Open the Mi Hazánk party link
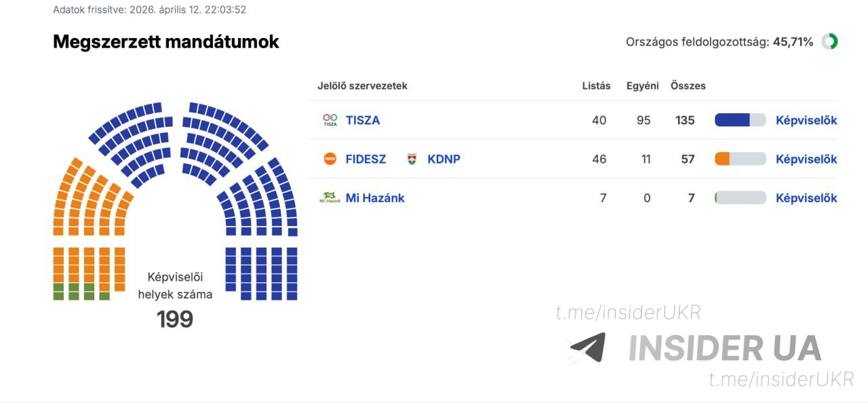868x403 pixels. (375, 198)
